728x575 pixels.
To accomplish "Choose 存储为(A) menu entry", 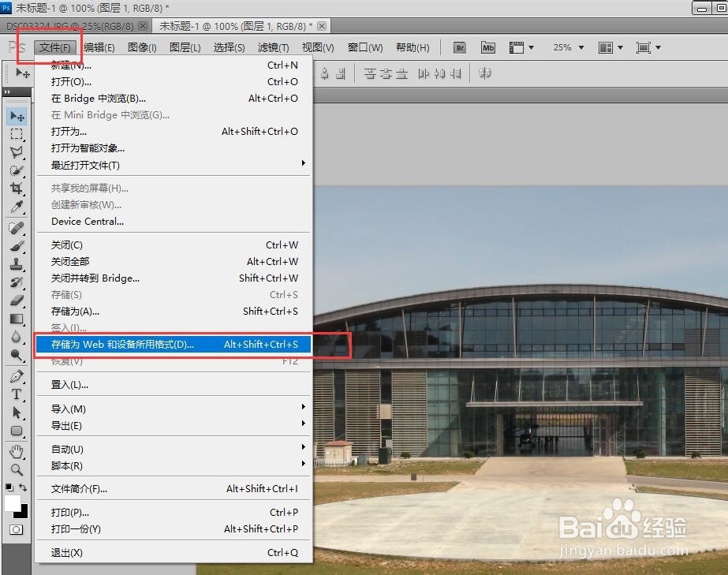I will pos(174,312).
